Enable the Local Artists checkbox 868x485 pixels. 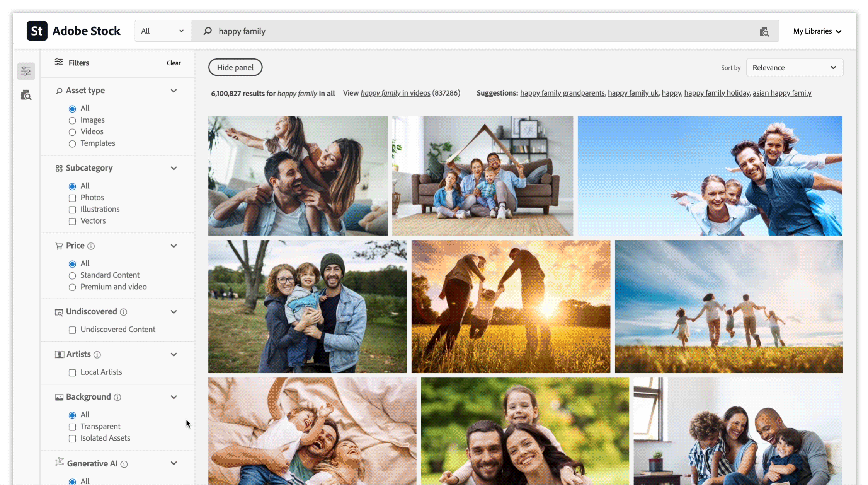click(x=71, y=372)
